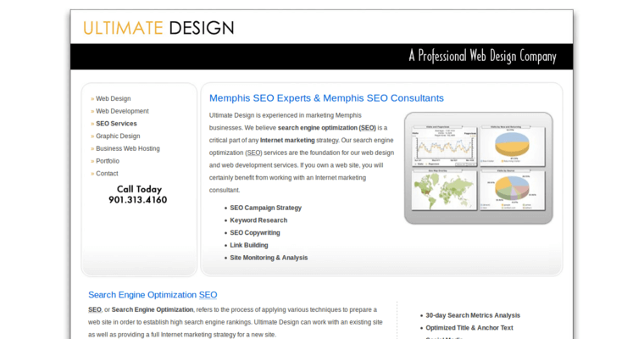Click Keyword Research bullet item
This screenshot has width=644, height=339.
(258, 220)
